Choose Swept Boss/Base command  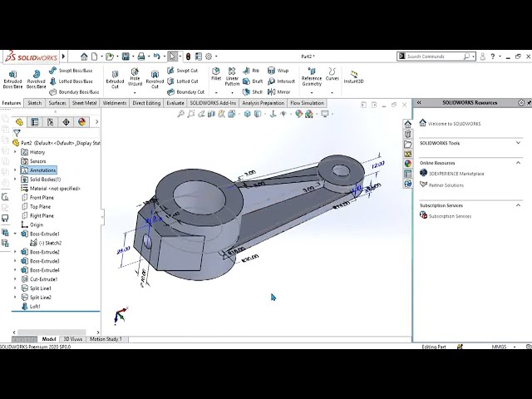71,71
